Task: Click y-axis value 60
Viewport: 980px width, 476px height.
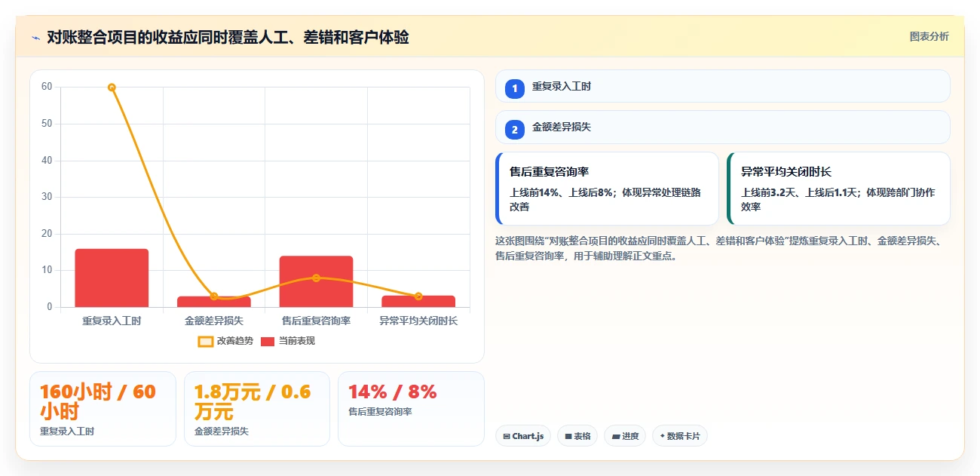Action: (x=47, y=87)
